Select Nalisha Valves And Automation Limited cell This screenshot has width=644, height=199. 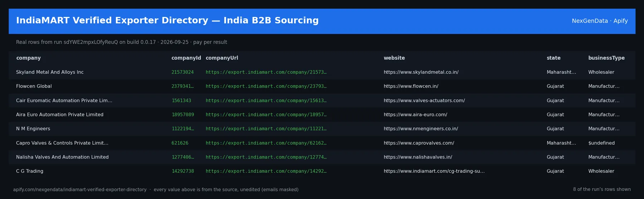62,157
